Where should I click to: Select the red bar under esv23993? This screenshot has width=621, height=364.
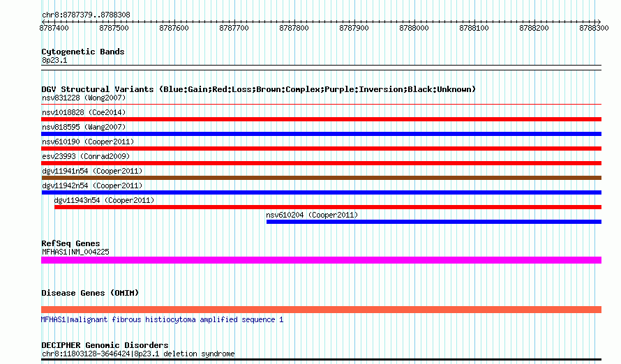[321, 163]
